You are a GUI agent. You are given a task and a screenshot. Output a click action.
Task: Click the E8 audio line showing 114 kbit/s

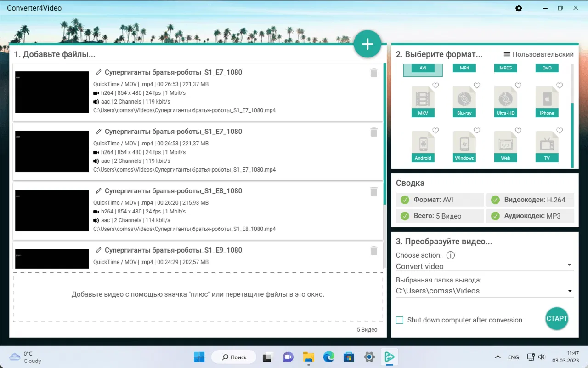tap(132, 220)
